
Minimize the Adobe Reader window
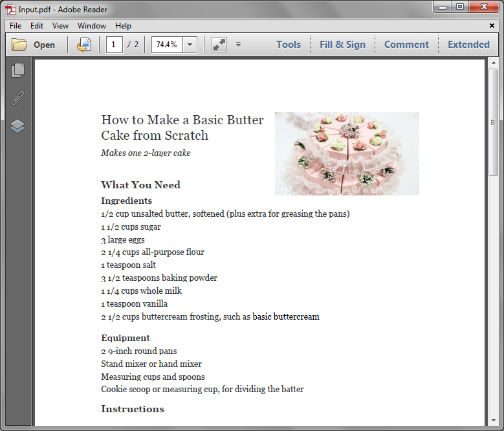(x=443, y=6)
